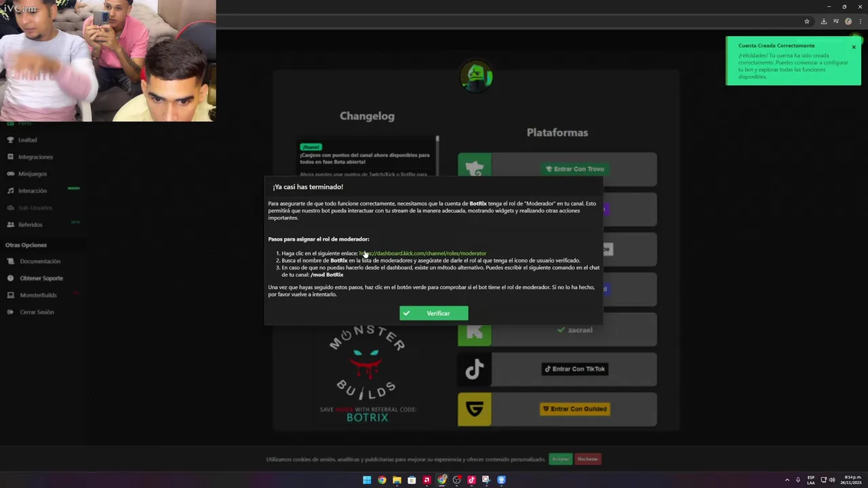Click the TikTok platform logo
This screenshot has width=868, height=488.
pyautogui.click(x=474, y=369)
